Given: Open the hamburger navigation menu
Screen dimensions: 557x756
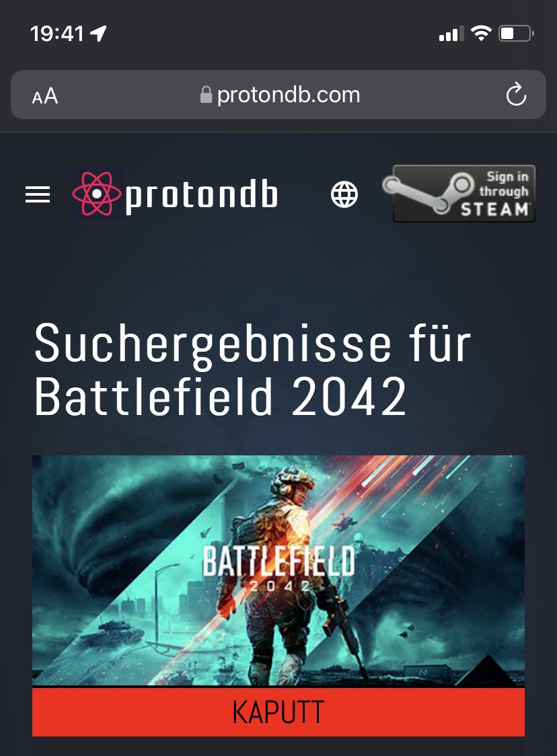Looking at the screenshot, I should click(x=38, y=194).
